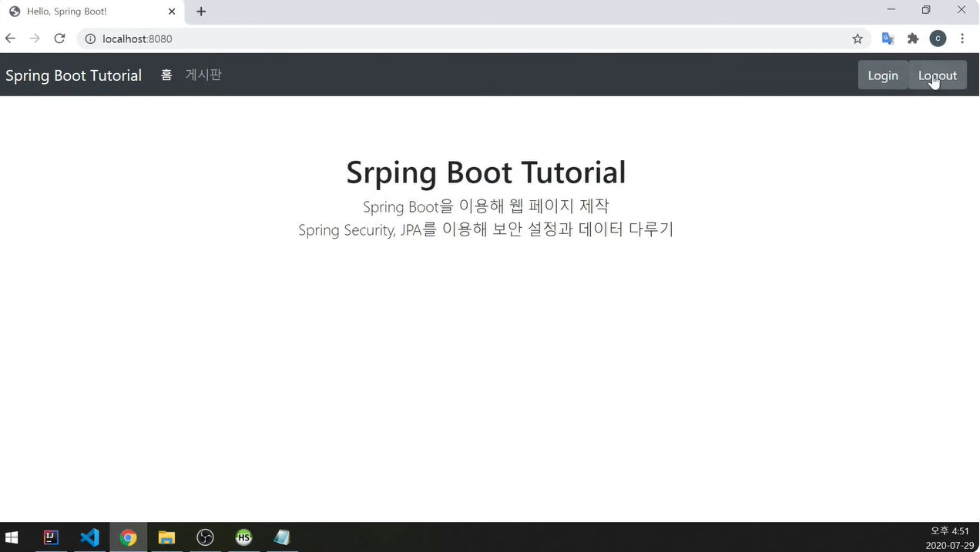Open the Chrome profile avatar
980x552 pixels.
coord(938,38)
